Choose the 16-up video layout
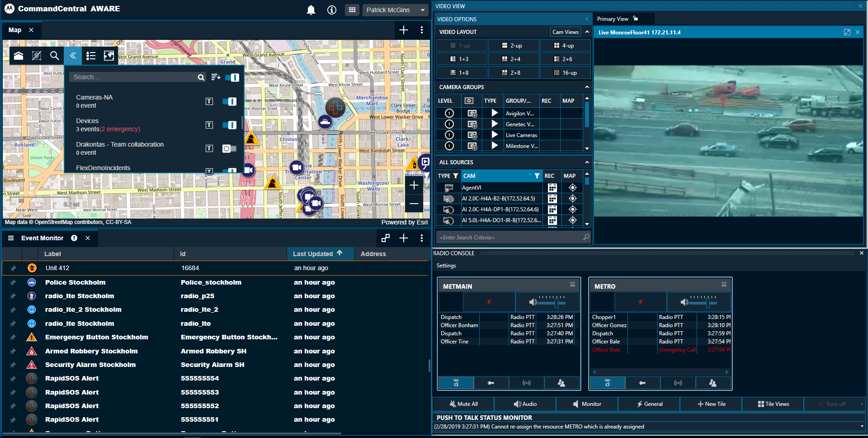This screenshot has height=438, width=868. click(x=565, y=73)
